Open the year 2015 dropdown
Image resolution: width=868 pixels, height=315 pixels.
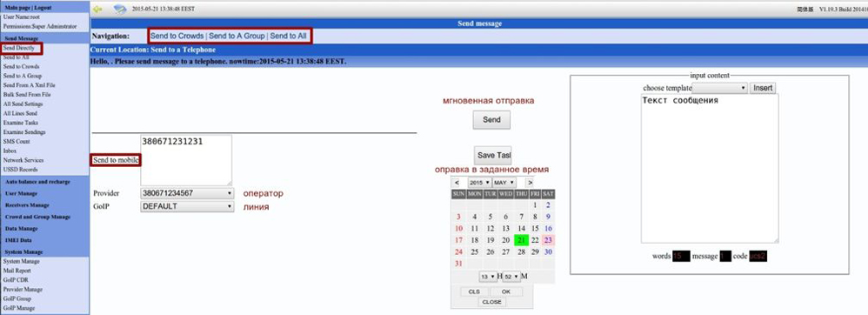click(479, 182)
